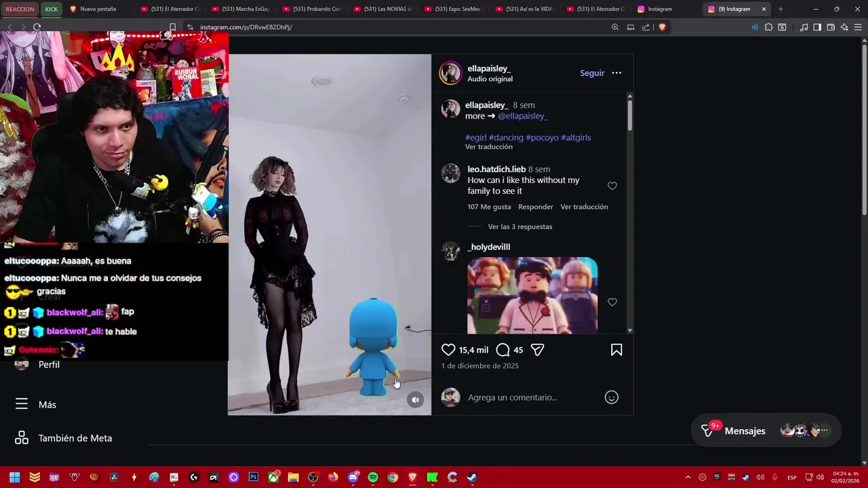Open the #pocoyo hashtag

[542, 138]
